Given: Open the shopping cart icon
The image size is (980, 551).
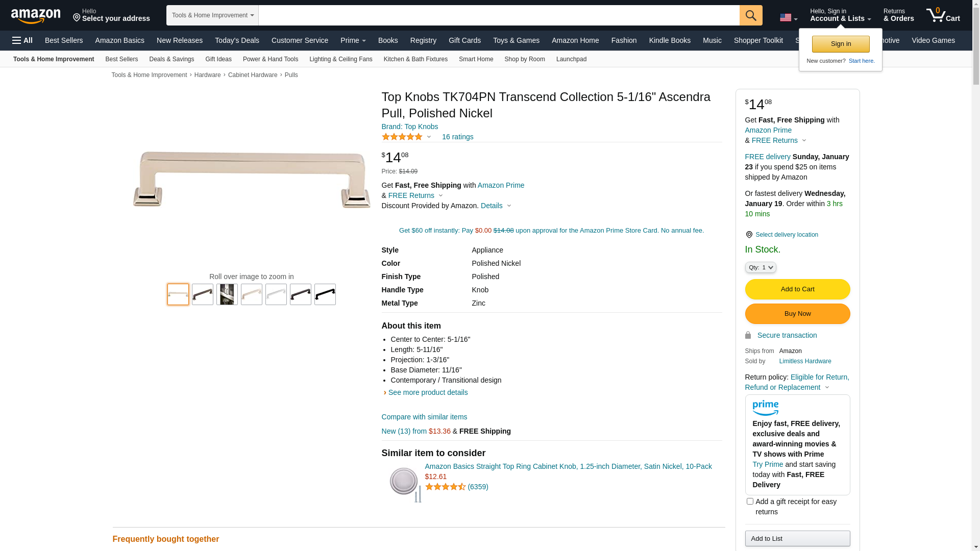Looking at the screenshot, I should point(943,15).
